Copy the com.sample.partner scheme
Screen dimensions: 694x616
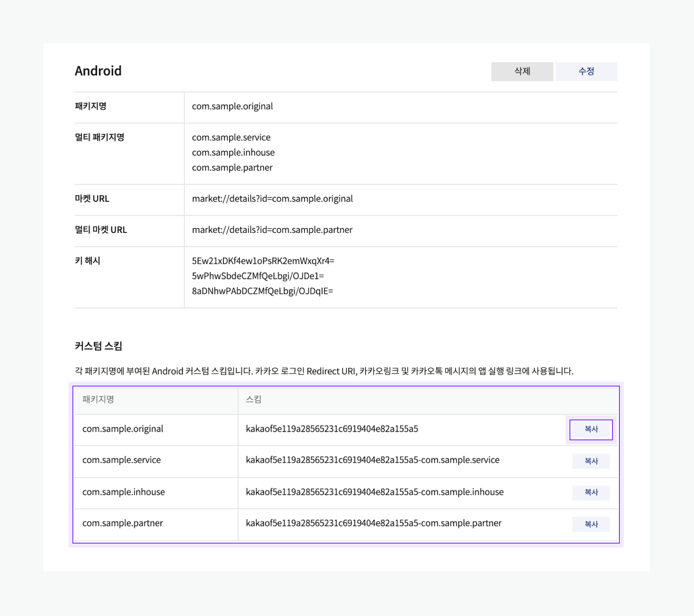591,524
